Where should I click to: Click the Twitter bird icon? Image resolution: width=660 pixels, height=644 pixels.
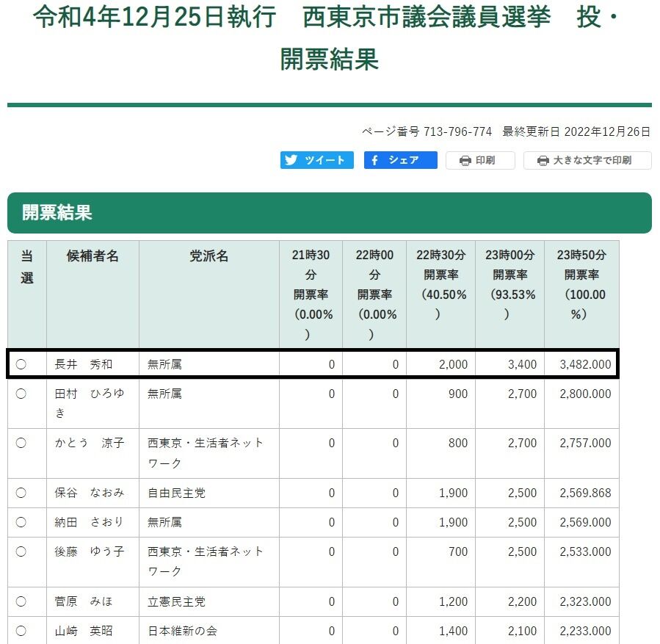click(x=291, y=160)
